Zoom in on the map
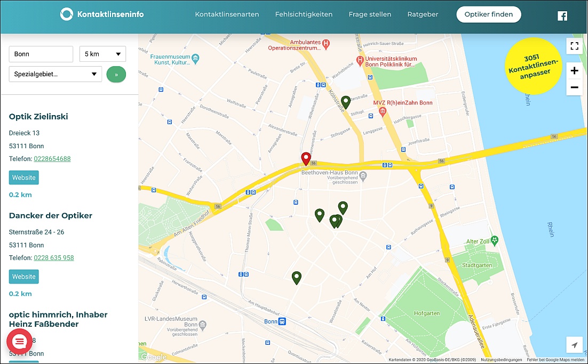Viewport: 588px width, 364px height. click(x=574, y=70)
